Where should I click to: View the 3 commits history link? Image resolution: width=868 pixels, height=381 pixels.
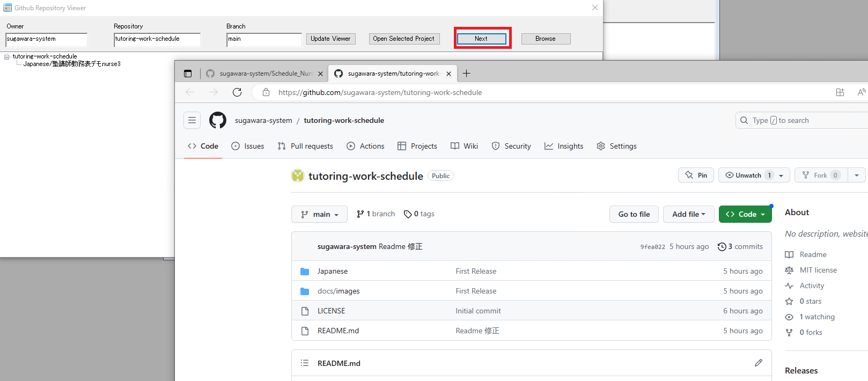[740, 246]
